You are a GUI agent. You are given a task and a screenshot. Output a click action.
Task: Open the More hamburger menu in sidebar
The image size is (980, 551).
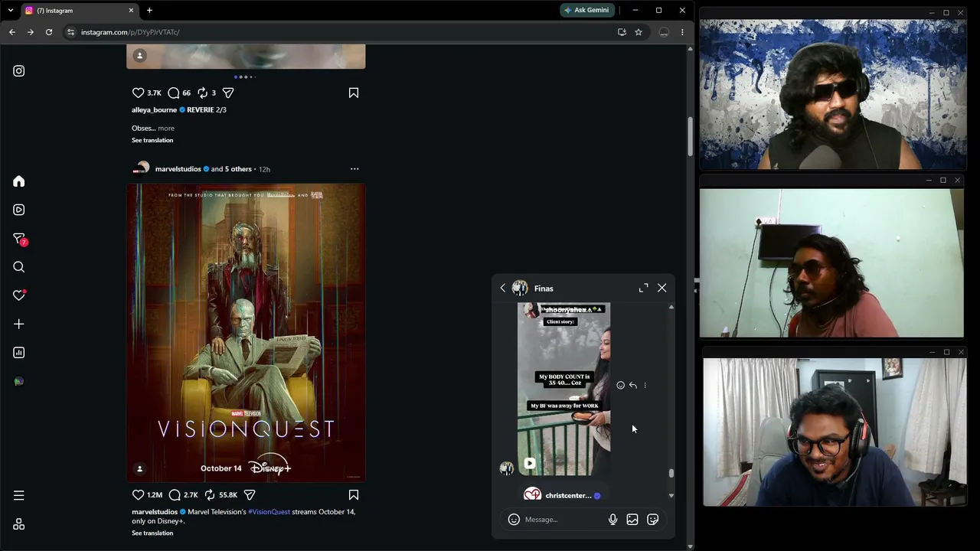pyautogui.click(x=19, y=495)
